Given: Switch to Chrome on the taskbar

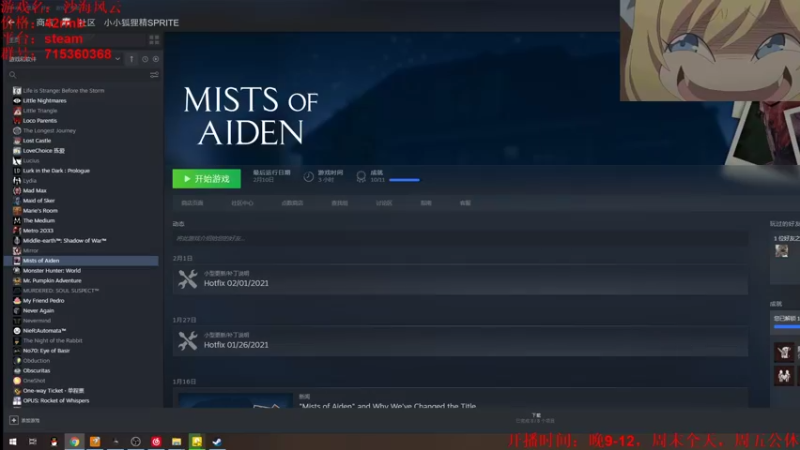Looking at the screenshot, I should click(74, 442).
